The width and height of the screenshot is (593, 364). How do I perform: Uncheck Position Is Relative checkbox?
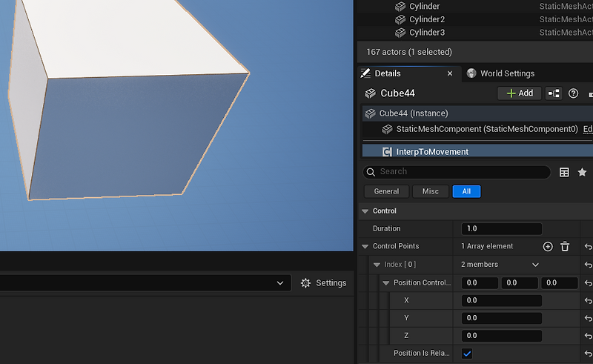(x=467, y=354)
